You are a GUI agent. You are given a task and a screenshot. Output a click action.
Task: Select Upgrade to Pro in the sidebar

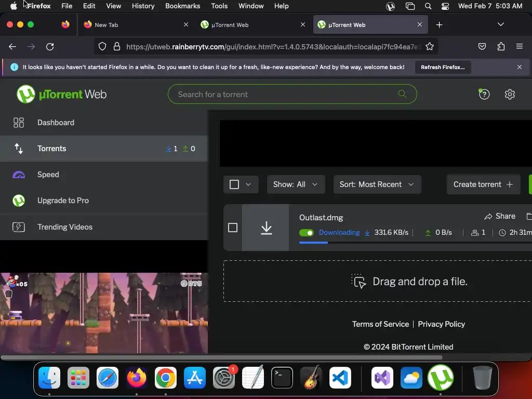point(104,201)
